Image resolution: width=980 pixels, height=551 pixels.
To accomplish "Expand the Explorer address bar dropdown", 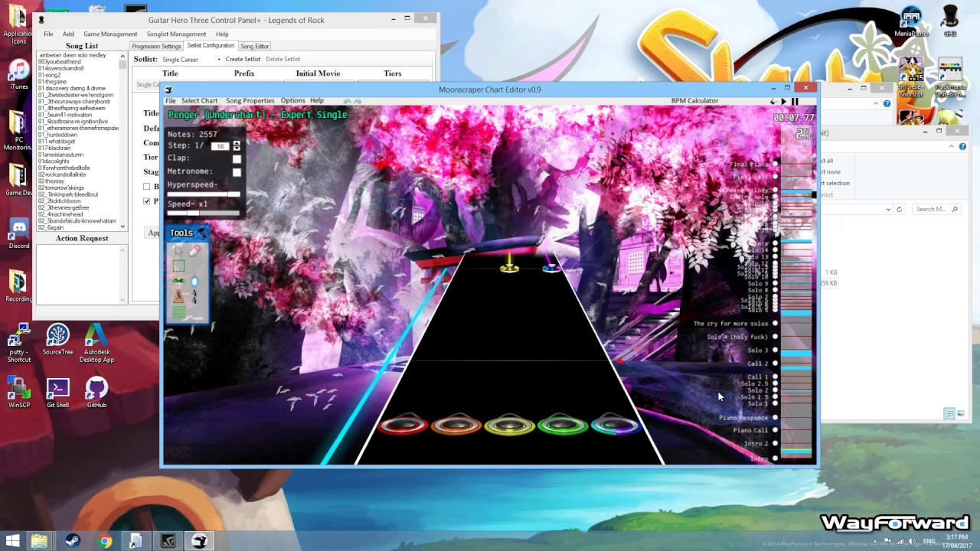I will point(888,209).
